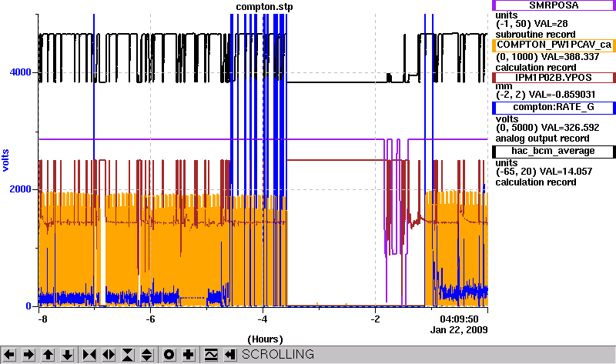The image size is (616, 364).
Task: Zoom out vertically with up-down triangles icon
Action: pos(147,355)
